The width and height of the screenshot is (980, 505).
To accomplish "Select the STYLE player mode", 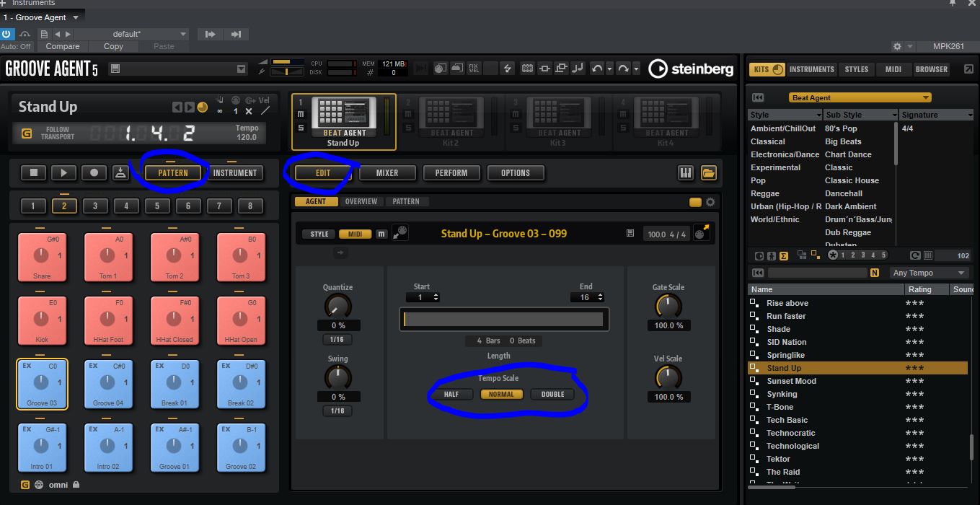I will (319, 234).
